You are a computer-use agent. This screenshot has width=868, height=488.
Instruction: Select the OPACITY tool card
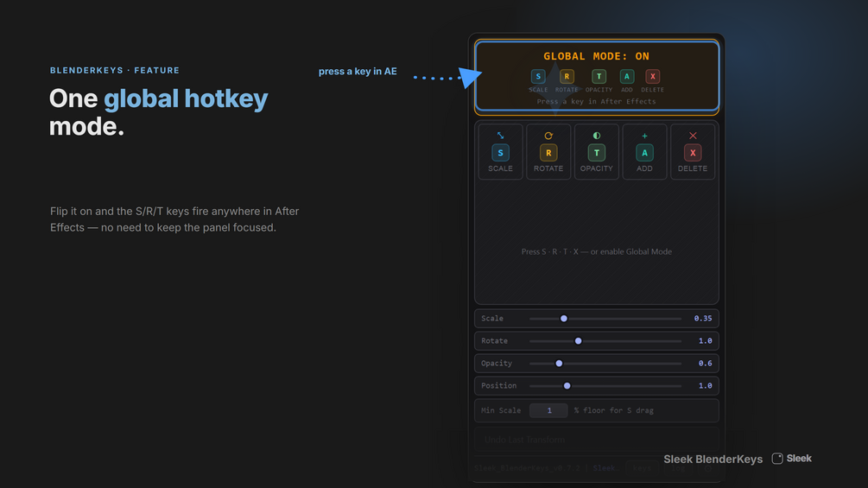click(596, 152)
